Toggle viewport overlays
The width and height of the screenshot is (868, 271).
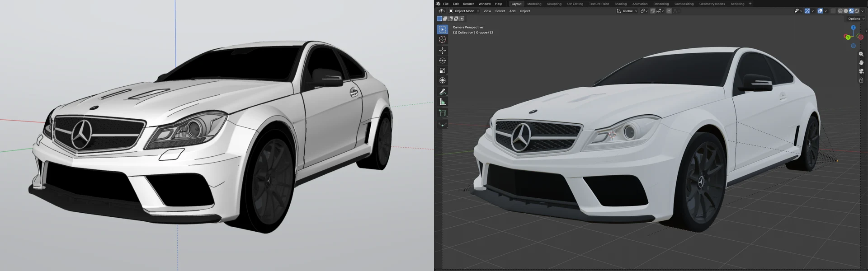[820, 11]
